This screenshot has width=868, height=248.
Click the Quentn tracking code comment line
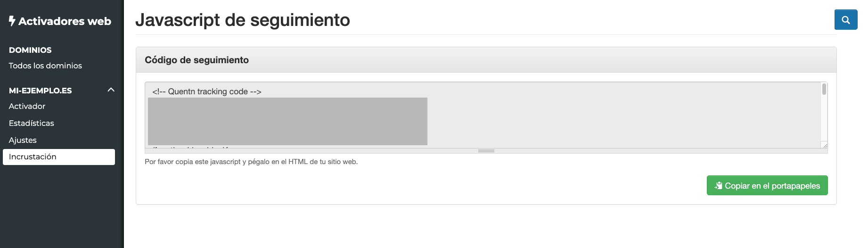point(207,91)
